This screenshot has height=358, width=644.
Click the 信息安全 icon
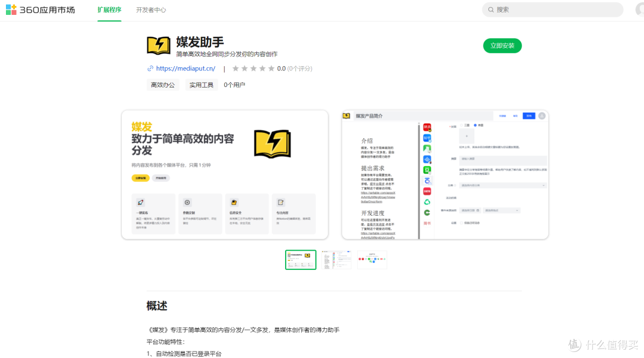click(234, 203)
